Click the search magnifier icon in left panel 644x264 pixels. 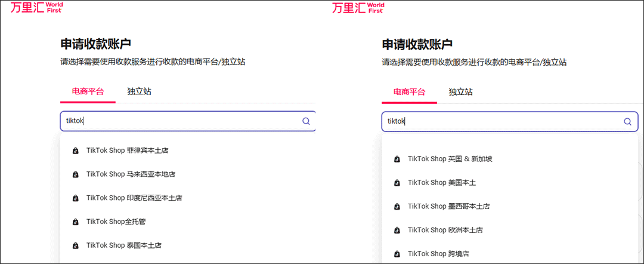pyautogui.click(x=306, y=121)
